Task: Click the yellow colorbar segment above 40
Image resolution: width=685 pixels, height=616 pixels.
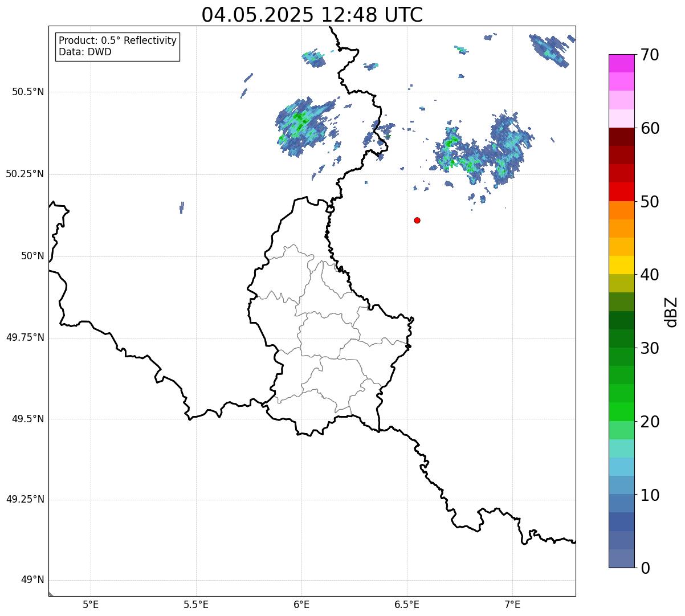Action: click(622, 265)
